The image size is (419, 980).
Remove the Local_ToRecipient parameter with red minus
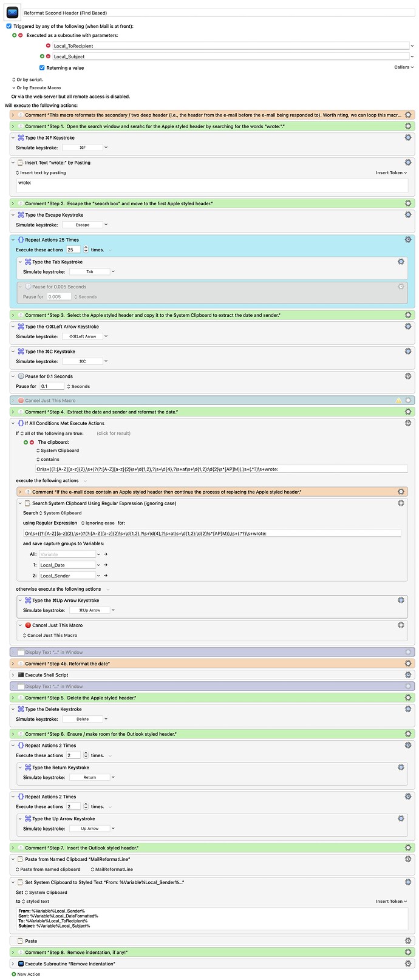pyautogui.click(x=48, y=46)
